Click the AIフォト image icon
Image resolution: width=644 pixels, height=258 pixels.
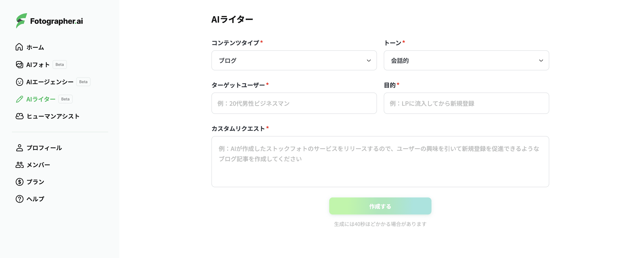(19, 65)
